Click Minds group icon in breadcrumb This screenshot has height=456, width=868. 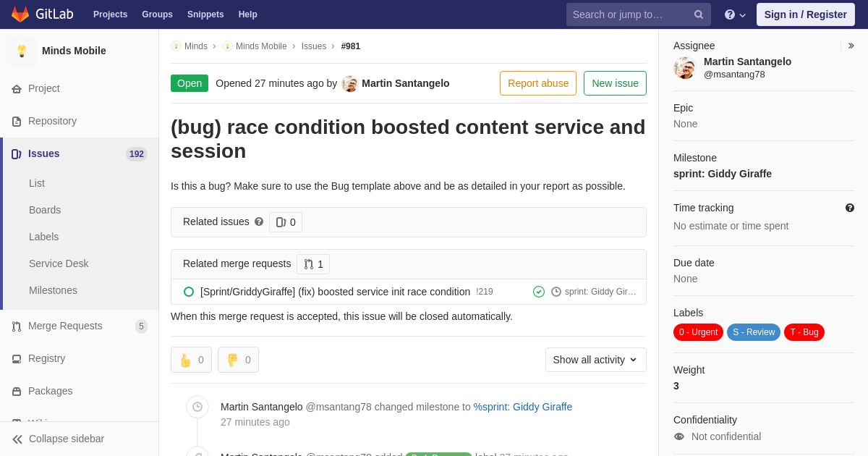click(176, 46)
